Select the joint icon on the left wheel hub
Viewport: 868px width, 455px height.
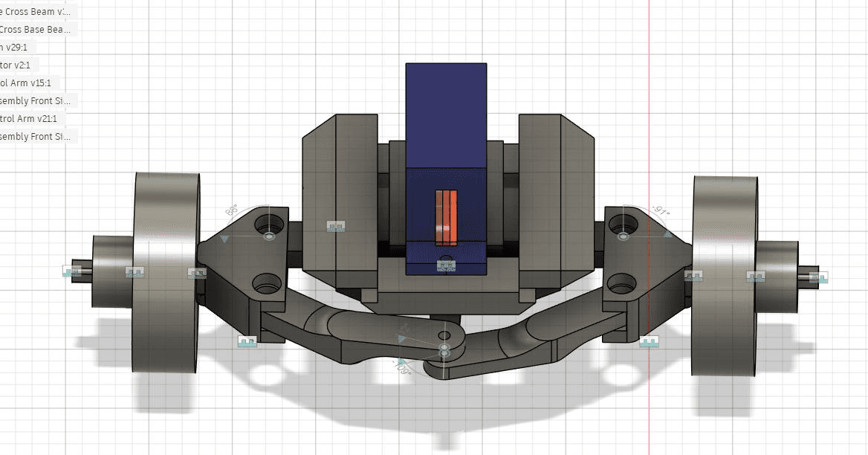(135, 272)
